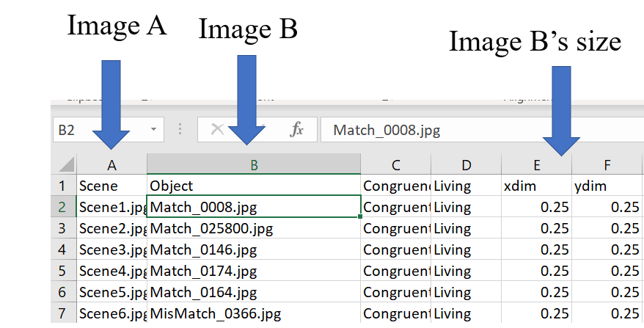Screen dimensions: 644x328
Task: Click the Cancel X icon in formula bar
Action: (217, 130)
